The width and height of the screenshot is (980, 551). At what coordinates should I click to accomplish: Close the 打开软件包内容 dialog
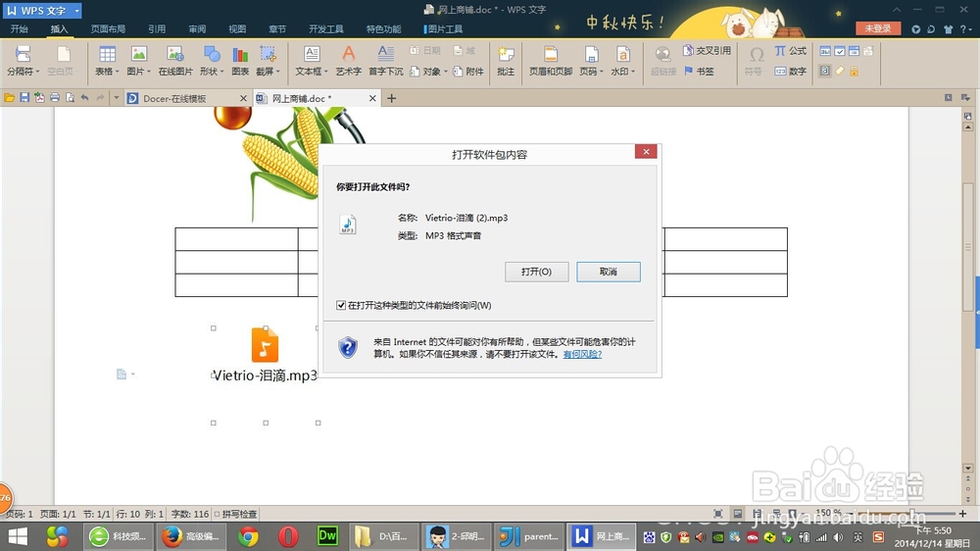[646, 151]
